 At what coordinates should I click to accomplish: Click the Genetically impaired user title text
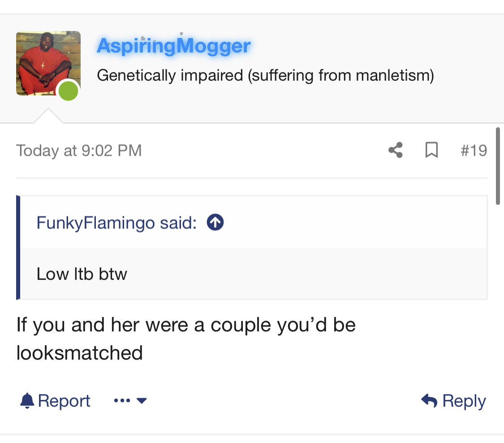266,76
